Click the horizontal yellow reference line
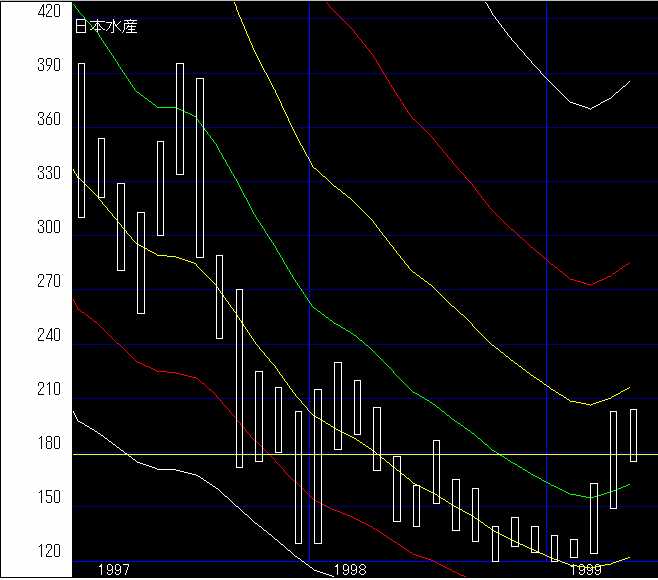Viewport: 658px width, 580px height. pos(450,454)
